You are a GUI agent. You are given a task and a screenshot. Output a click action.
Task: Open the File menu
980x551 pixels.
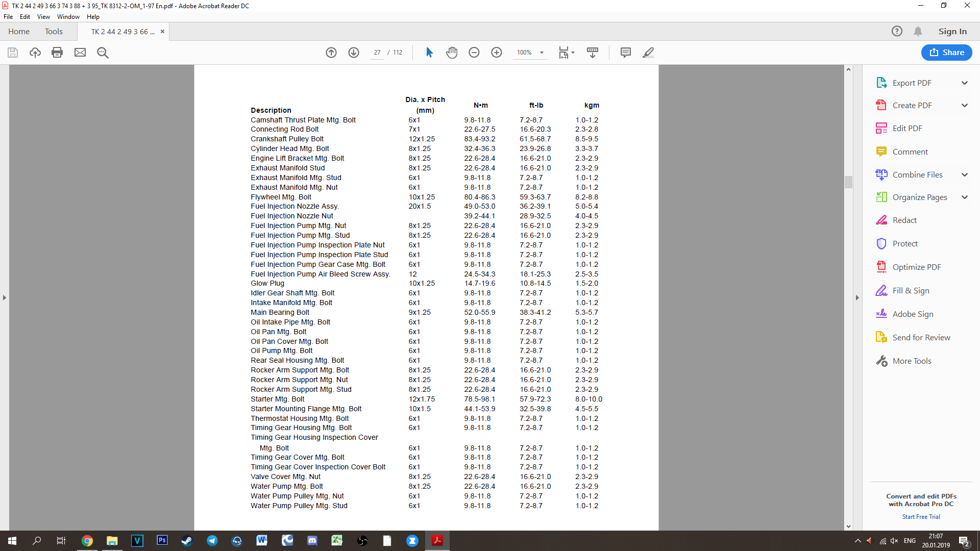coord(8,17)
